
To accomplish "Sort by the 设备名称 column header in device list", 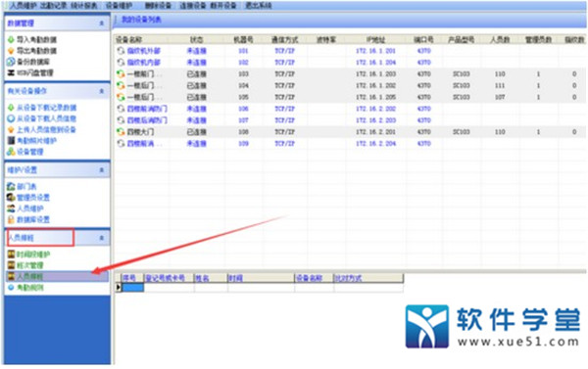I will click(129, 39).
